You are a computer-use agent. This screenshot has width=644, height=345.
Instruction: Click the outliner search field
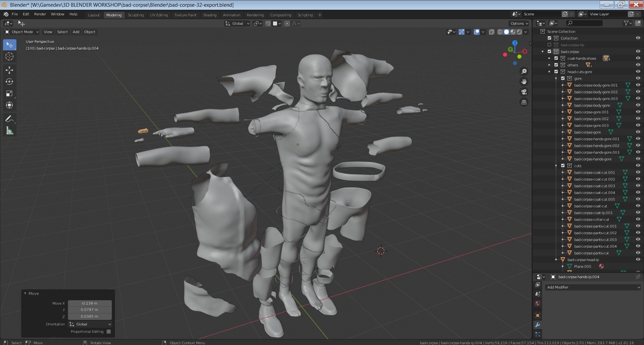[x=584, y=23]
